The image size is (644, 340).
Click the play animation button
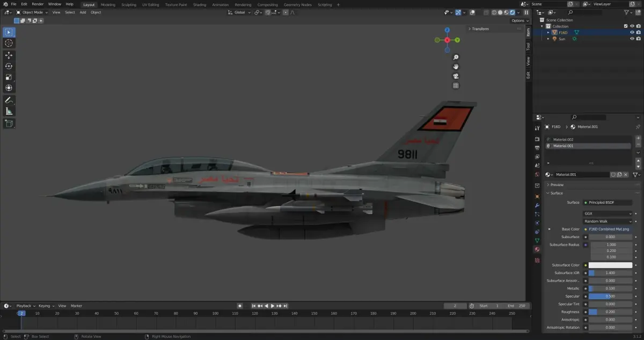[273, 306]
